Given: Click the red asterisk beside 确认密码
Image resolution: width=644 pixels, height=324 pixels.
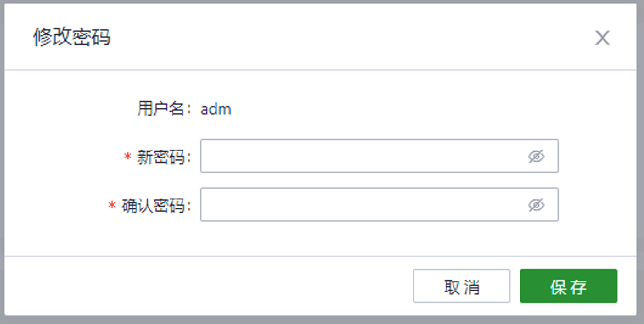Looking at the screenshot, I should (x=112, y=205).
